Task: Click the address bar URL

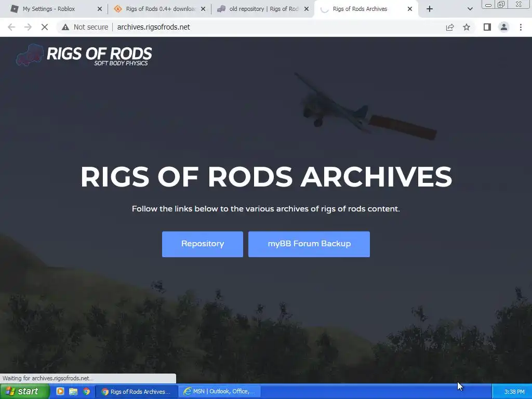Action: click(153, 27)
